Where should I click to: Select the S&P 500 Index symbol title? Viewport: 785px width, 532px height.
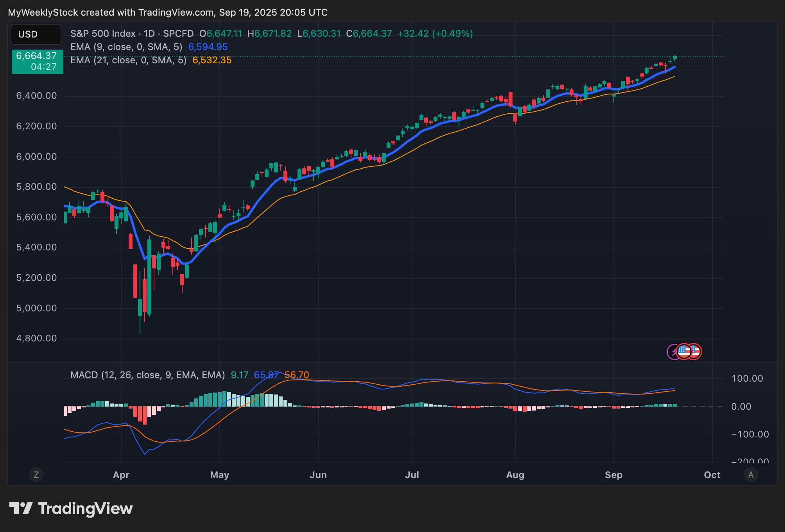coord(103,34)
